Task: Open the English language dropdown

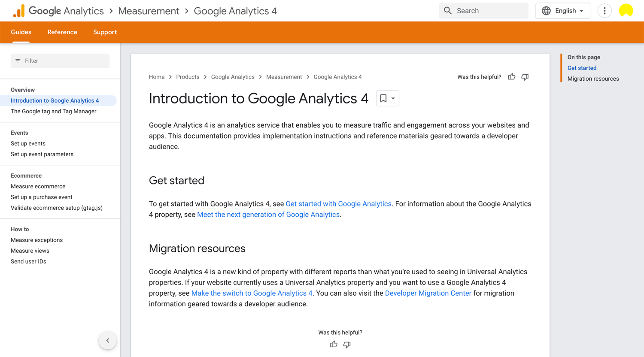Action: (563, 11)
